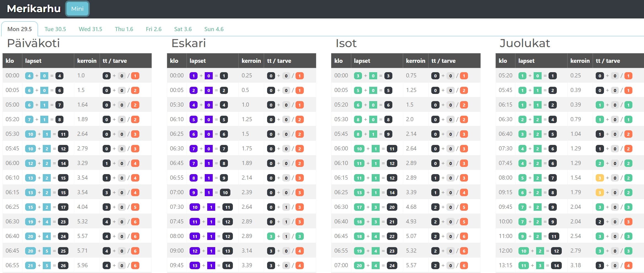Click the Päiväkoti section heading

33,43
